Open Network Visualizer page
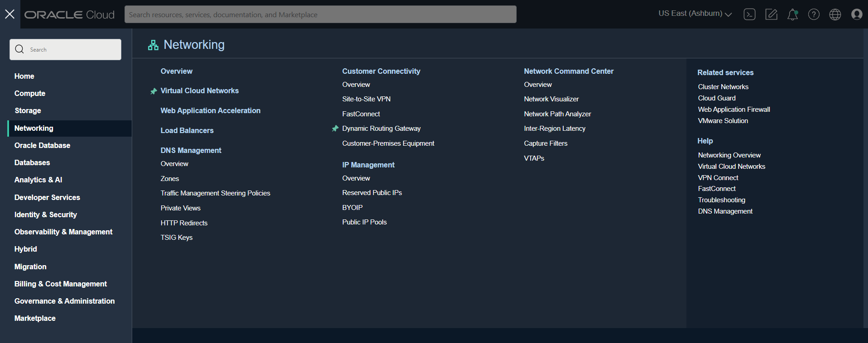The image size is (868, 343). (x=551, y=99)
